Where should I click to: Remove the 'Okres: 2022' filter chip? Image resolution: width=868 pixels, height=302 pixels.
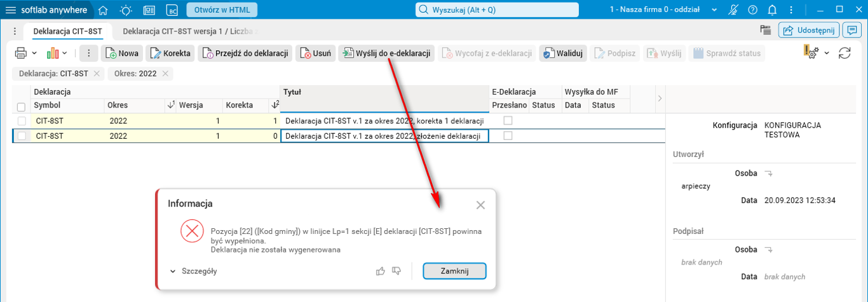(165, 74)
